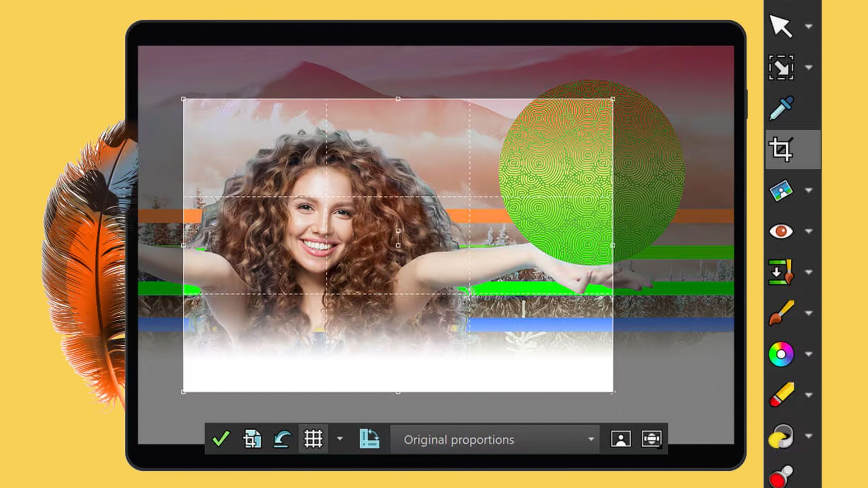868x488 pixels.
Task: Click the undo curved arrow button
Action: 283,439
